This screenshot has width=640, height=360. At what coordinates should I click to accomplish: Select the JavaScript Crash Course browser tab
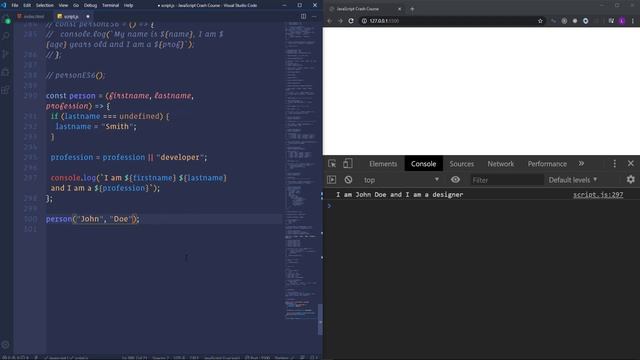[x=363, y=9]
